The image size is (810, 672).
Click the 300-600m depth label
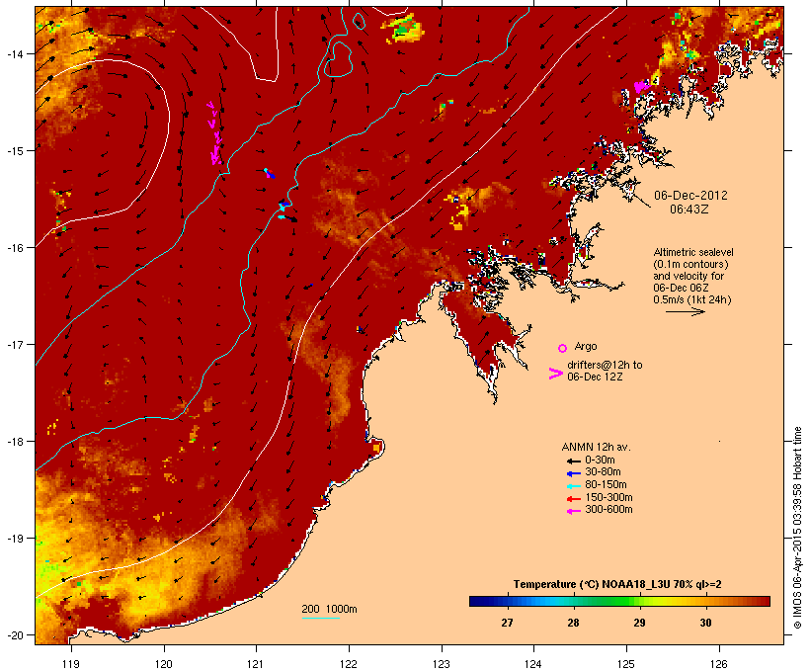(608, 510)
